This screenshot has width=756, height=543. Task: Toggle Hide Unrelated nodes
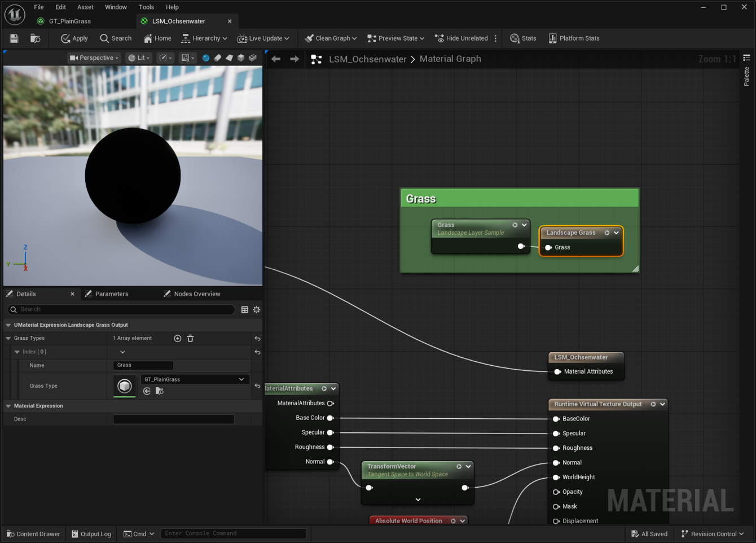coord(461,38)
